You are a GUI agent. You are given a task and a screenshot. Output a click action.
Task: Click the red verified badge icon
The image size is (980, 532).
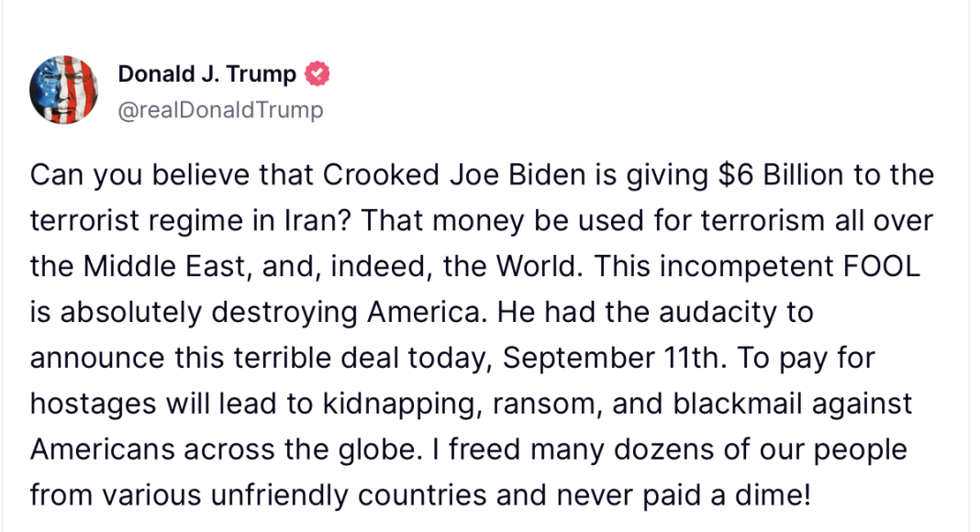click(317, 74)
